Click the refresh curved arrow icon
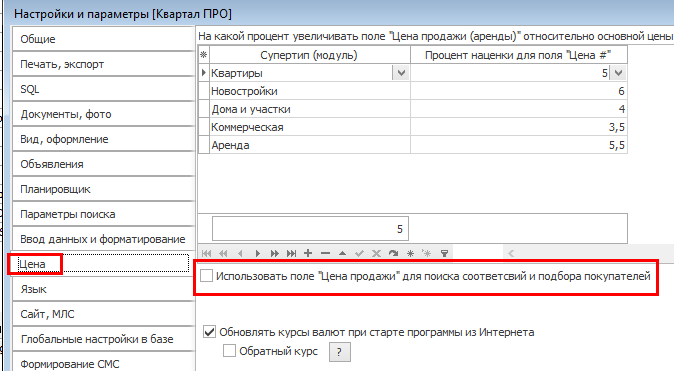Viewport: 674px width, 371px height. coord(393,253)
